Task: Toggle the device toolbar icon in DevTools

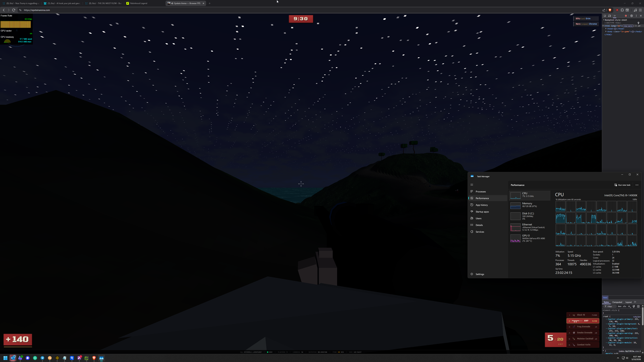Action: (609, 16)
